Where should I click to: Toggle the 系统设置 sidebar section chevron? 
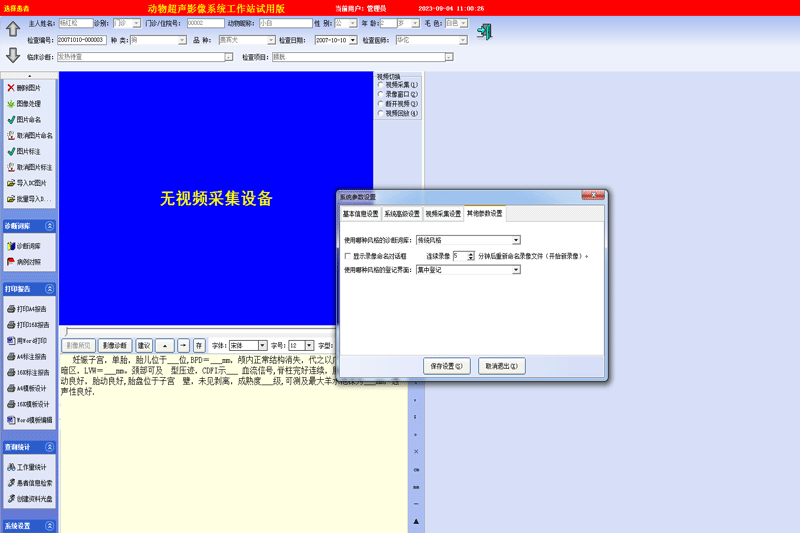[x=49, y=525]
